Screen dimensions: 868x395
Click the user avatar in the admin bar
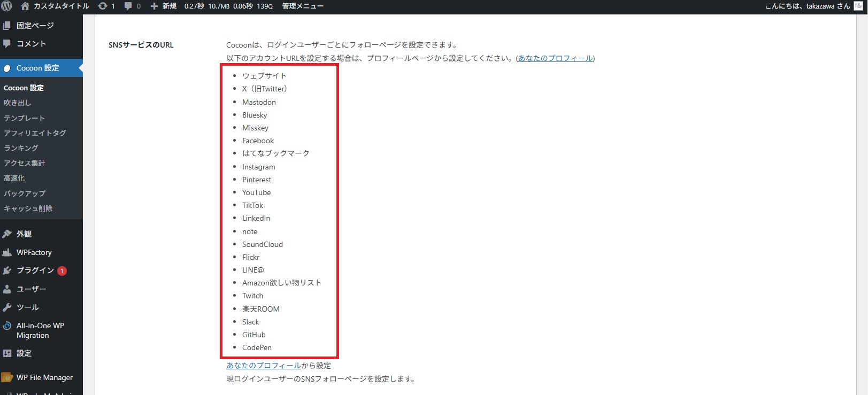[858, 6]
